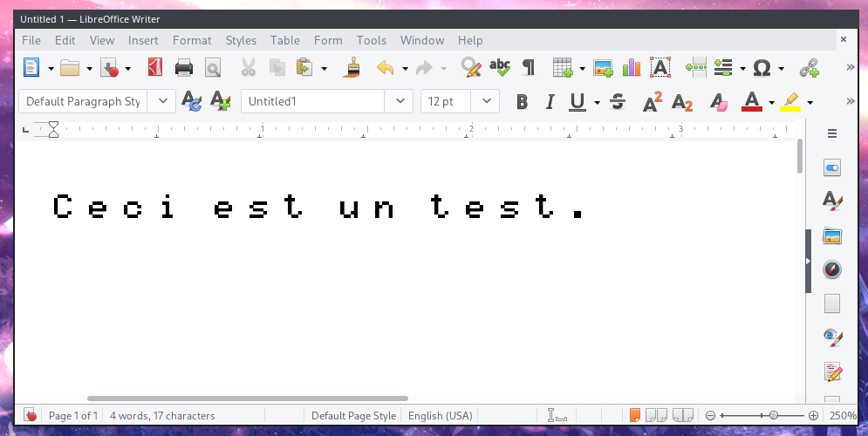Expand the font name dropdown
Viewport: 868px width, 436px height.
coord(400,101)
